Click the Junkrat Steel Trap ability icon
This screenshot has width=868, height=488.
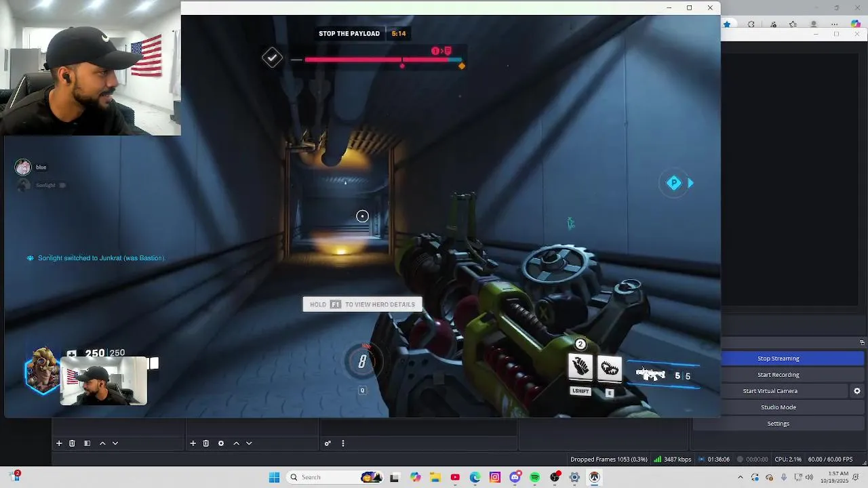(x=610, y=368)
